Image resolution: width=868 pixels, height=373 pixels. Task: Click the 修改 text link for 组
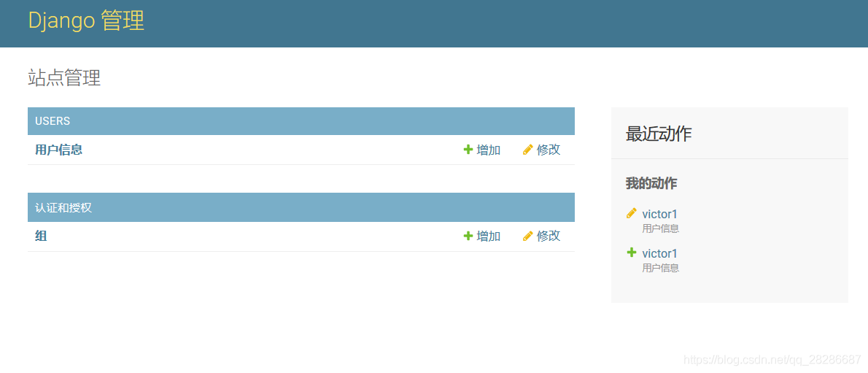click(549, 236)
